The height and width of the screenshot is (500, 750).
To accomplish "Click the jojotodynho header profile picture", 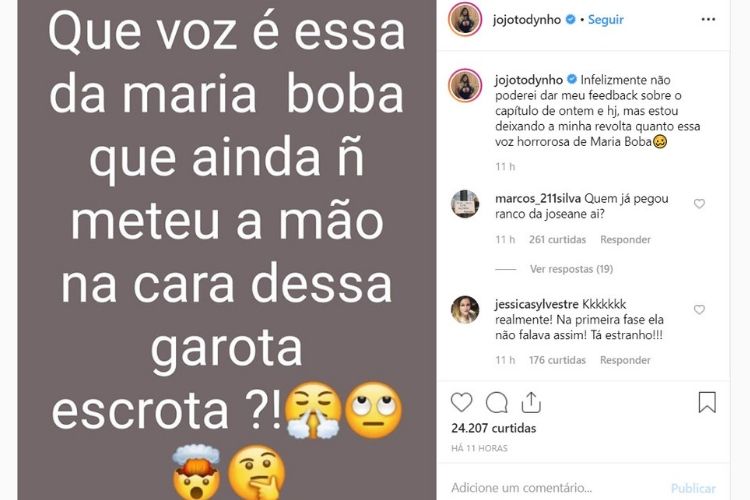I will (465, 19).
